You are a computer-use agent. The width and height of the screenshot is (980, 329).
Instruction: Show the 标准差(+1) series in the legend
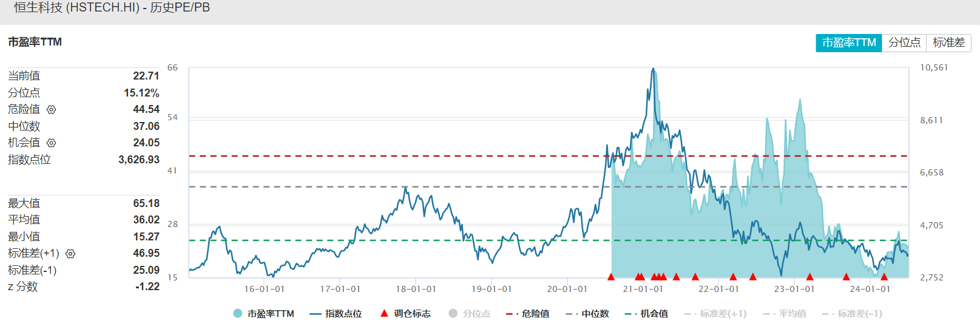tap(716, 314)
